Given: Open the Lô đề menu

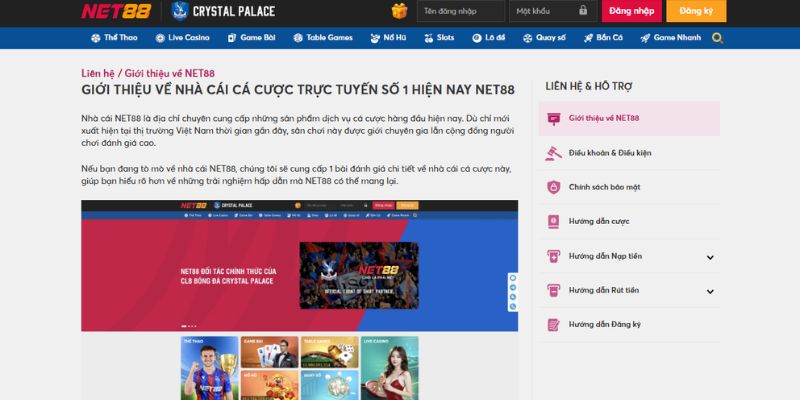Looking at the screenshot, I should coord(489,38).
